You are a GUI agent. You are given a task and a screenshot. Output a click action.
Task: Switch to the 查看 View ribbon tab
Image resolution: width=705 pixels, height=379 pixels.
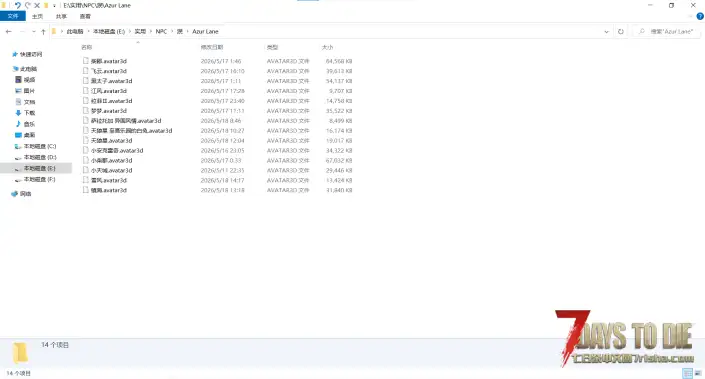pos(85,16)
